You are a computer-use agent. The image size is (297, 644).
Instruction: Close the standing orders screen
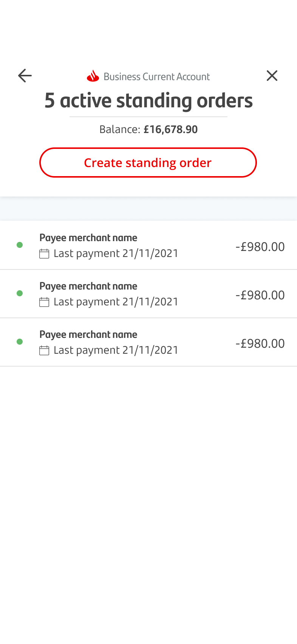click(x=272, y=76)
